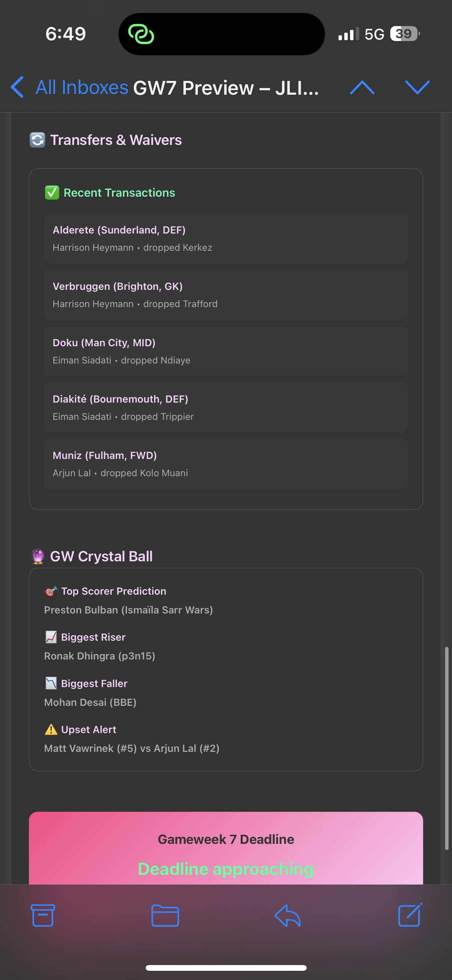Go to previous message with up chevron
This screenshot has width=452, height=980.
[362, 87]
